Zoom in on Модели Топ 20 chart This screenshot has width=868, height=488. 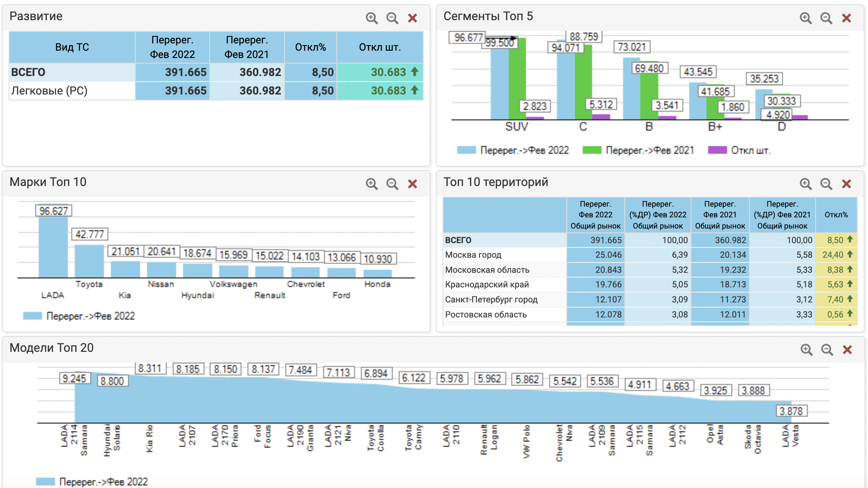(807, 350)
